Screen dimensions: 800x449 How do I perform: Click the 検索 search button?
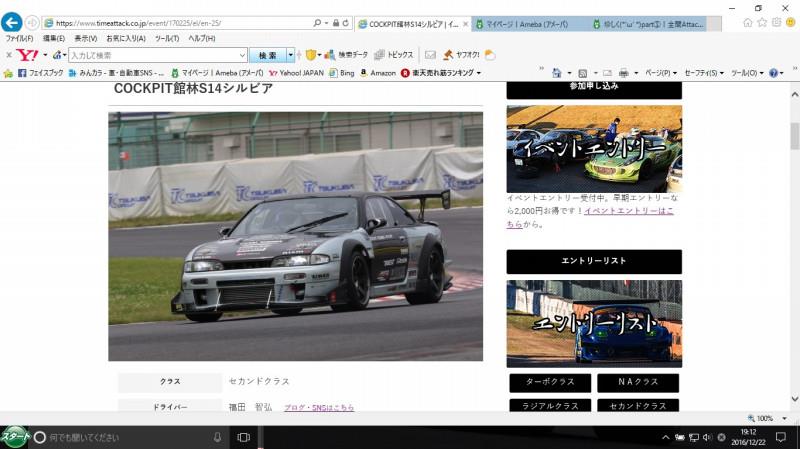pyautogui.click(x=268, y=55)
